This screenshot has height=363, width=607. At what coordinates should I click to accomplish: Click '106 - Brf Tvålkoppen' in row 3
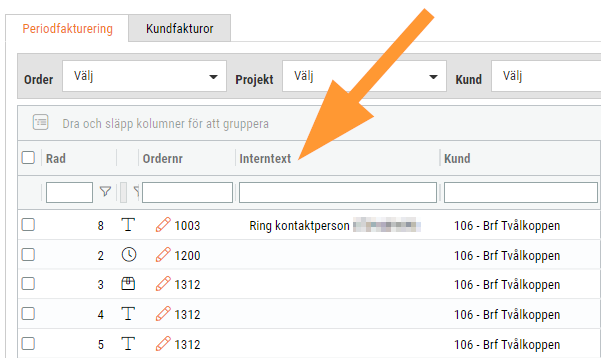[x=507, y=284]
